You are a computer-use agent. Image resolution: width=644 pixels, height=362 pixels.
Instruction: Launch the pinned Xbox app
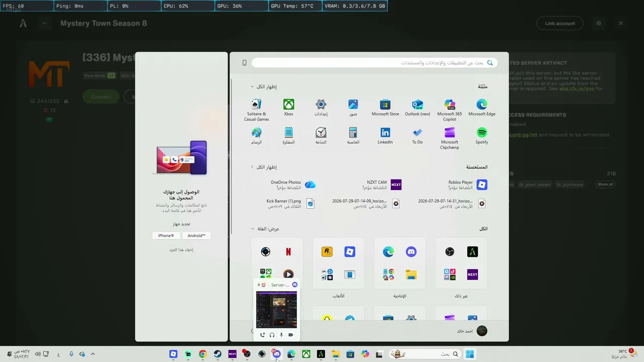point(288,108)
